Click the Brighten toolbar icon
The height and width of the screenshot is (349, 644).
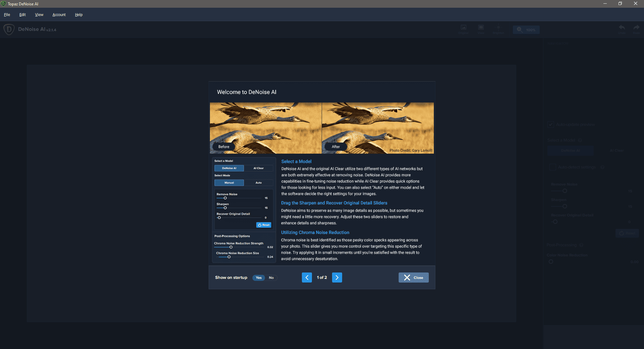(x=498, y=29)
